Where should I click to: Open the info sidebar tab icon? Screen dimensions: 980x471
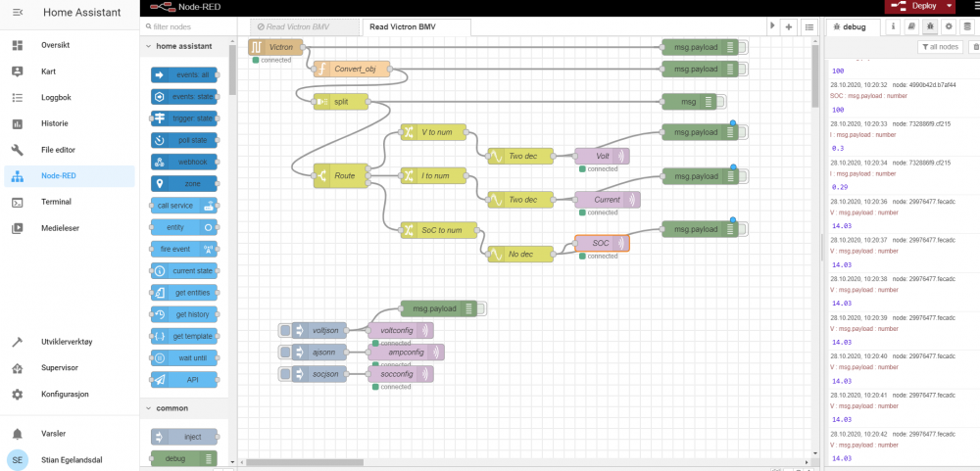click(893, 26)
